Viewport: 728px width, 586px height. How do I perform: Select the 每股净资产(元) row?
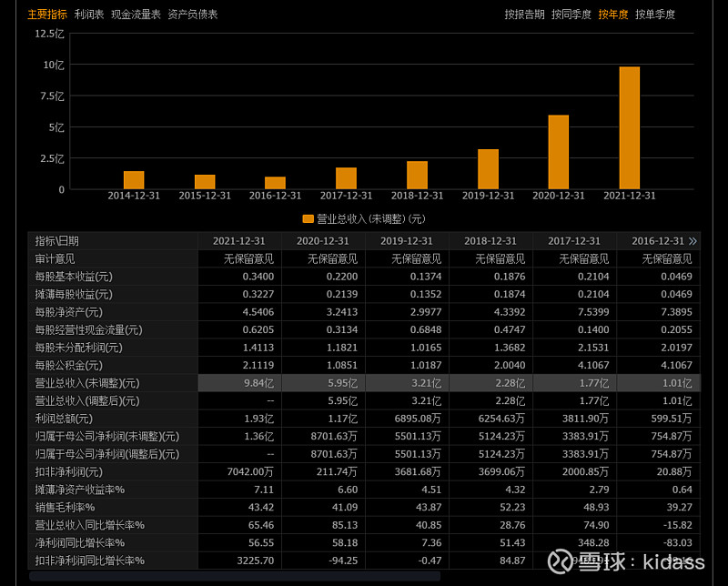point(364,312)
